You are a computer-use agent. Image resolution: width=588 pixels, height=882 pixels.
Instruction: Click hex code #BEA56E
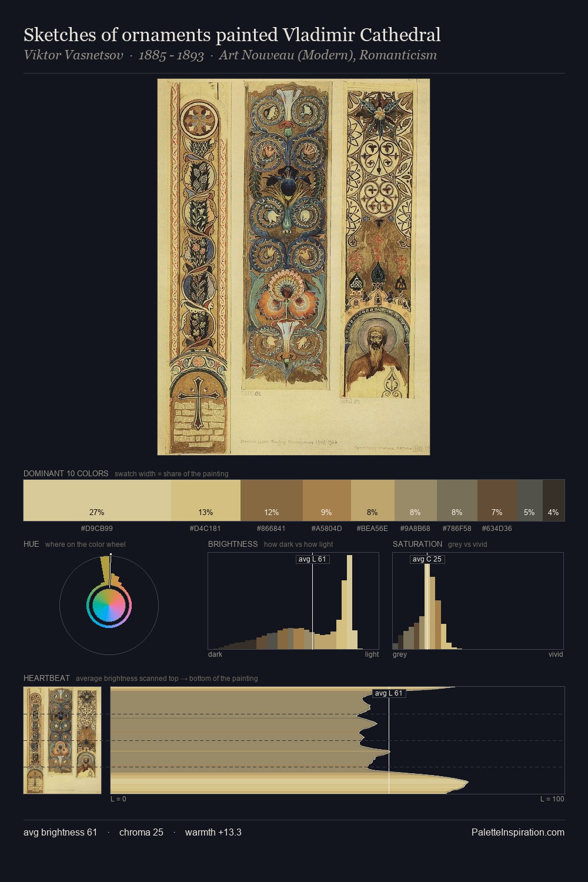[x=372, y=529]
